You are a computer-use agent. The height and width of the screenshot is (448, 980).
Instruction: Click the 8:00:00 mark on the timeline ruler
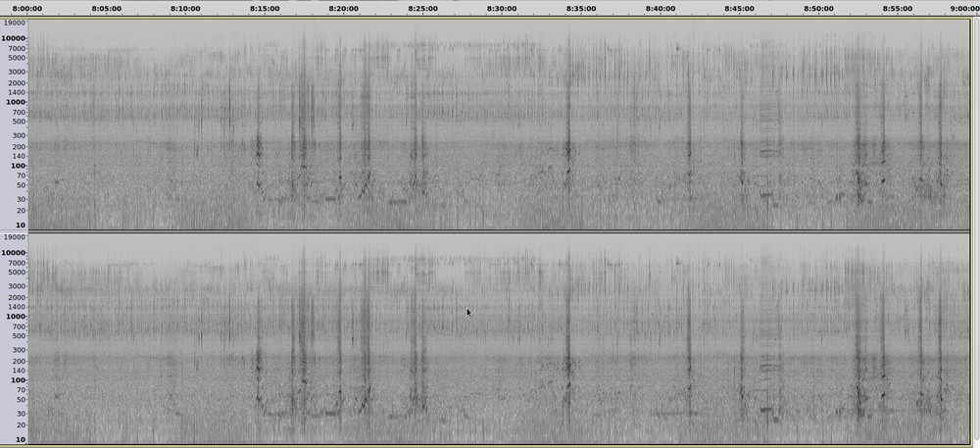click(26, 8)
